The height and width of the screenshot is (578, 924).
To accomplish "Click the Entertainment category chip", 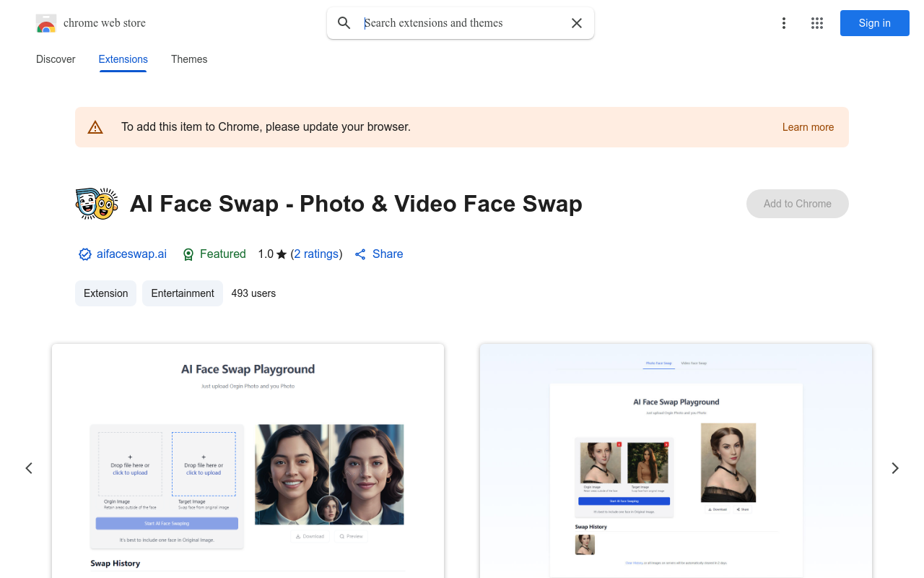I will click(183, 293).
